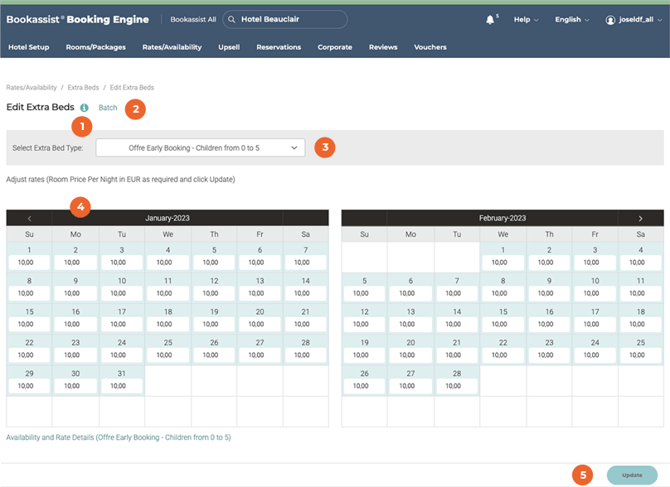Open Availability and Rate Details link
670x487 pixels.
(x=118, y=437)
